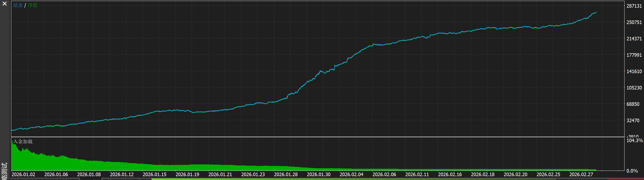Click date label 2026.01.02
644x180 pixels.
pos(23,174)
